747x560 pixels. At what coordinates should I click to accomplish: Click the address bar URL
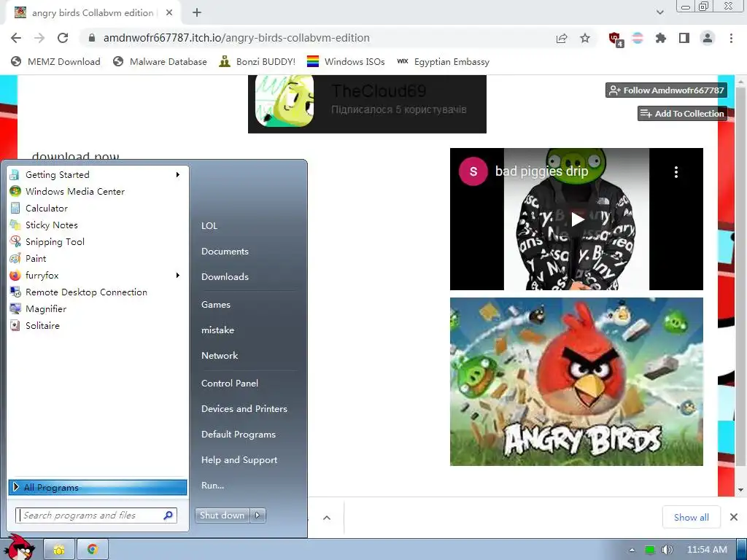pyautogui.click(x=236, y=38)
